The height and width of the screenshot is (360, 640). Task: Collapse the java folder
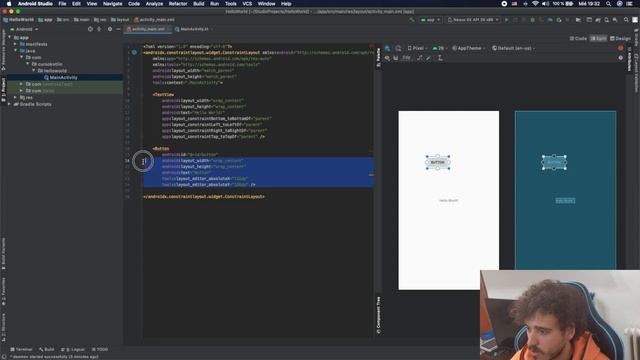[16, 51]
